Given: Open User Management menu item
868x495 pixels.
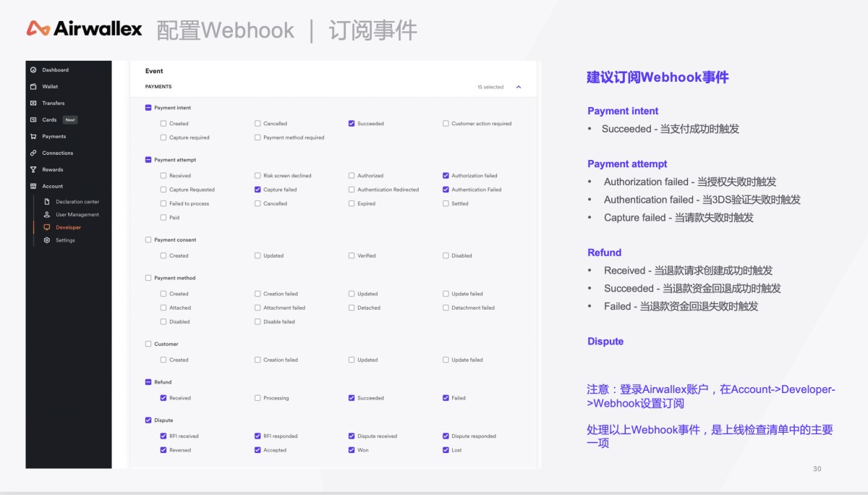Looking at the screenshot, I should tap(77, 215).
